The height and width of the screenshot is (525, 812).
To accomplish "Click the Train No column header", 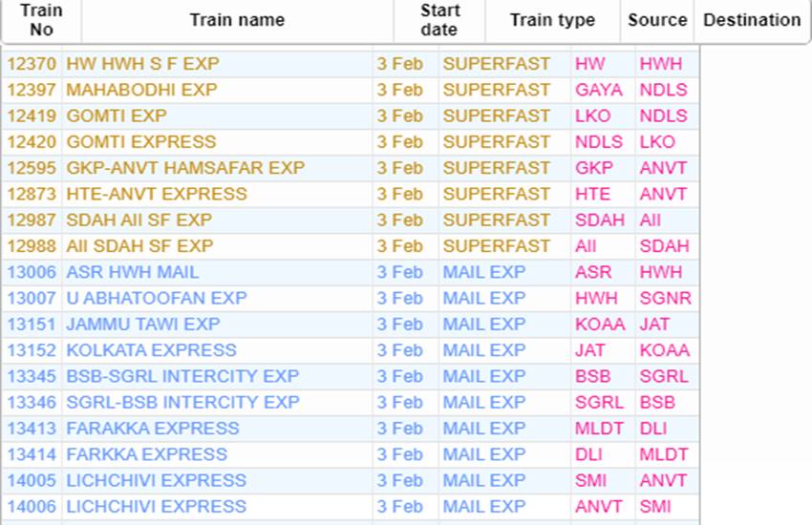I will 41,20.
